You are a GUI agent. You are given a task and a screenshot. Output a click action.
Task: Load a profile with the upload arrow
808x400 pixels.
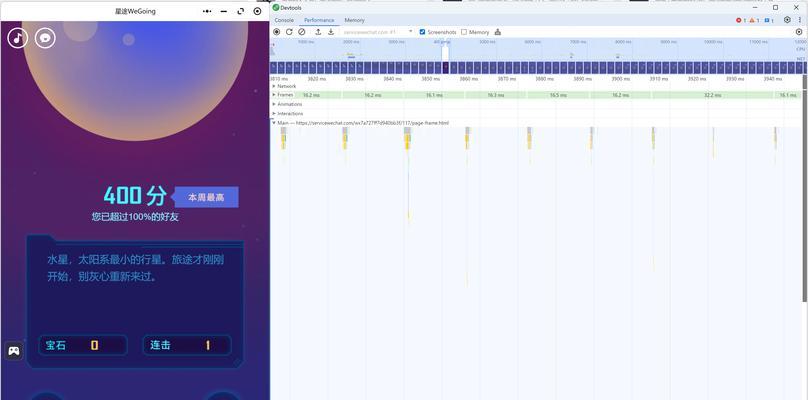pos(318,32)
